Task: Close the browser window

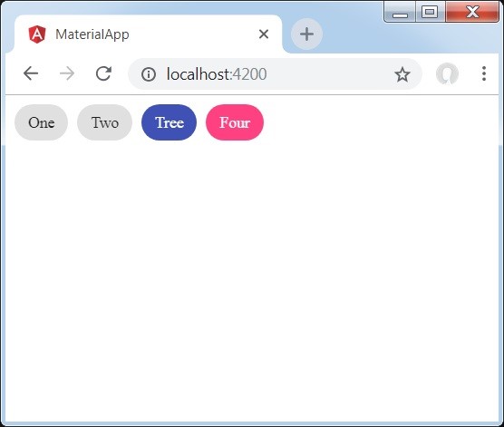Action: pos(472,12)
